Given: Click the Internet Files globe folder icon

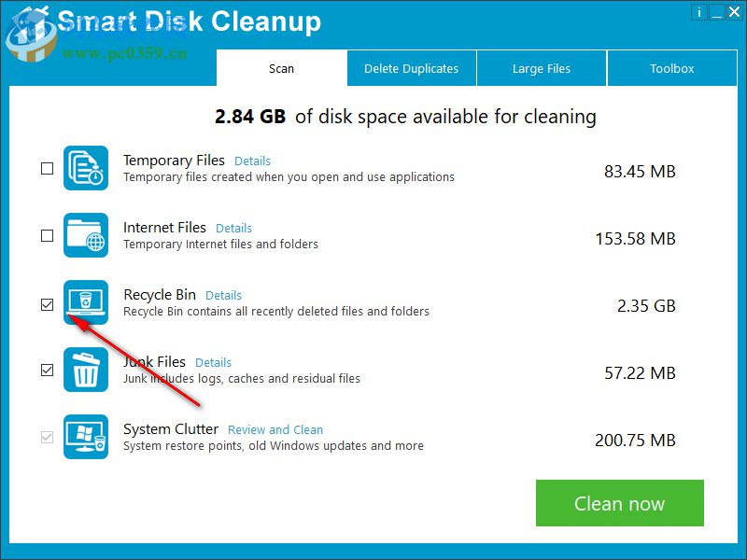Looking at the screenshot, I should pos(86,235).
